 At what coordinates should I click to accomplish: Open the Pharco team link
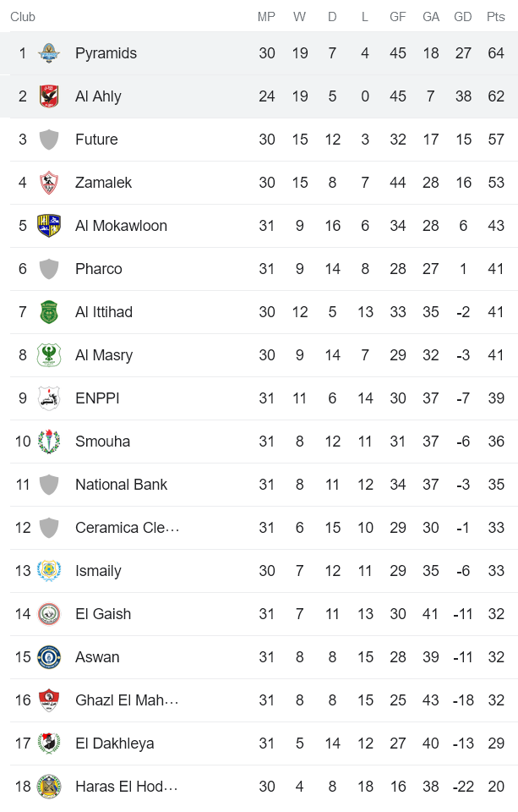click(99, 269)
